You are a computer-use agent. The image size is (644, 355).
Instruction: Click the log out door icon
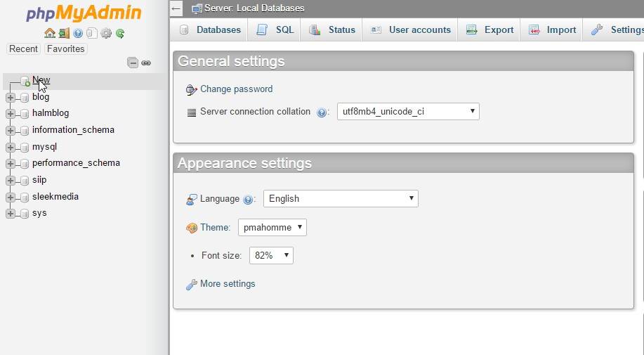(64, 33)
